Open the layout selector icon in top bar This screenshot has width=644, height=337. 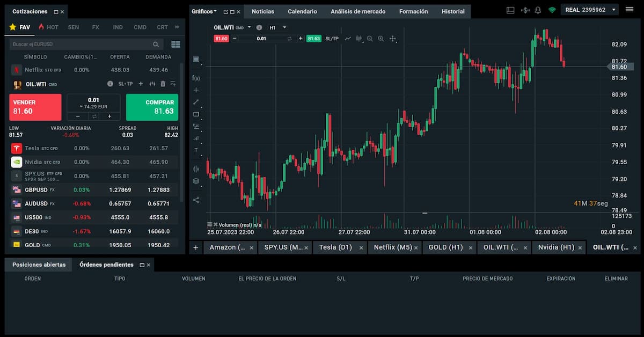tap(510, 10)
